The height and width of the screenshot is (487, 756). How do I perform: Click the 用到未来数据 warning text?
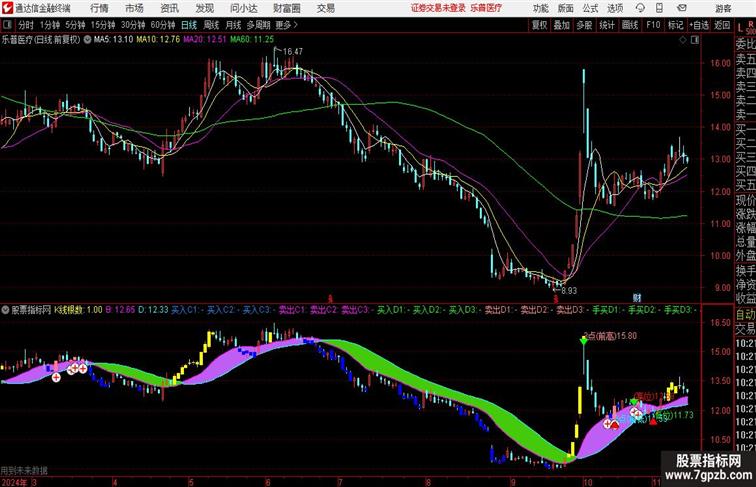tap(24, 470)
